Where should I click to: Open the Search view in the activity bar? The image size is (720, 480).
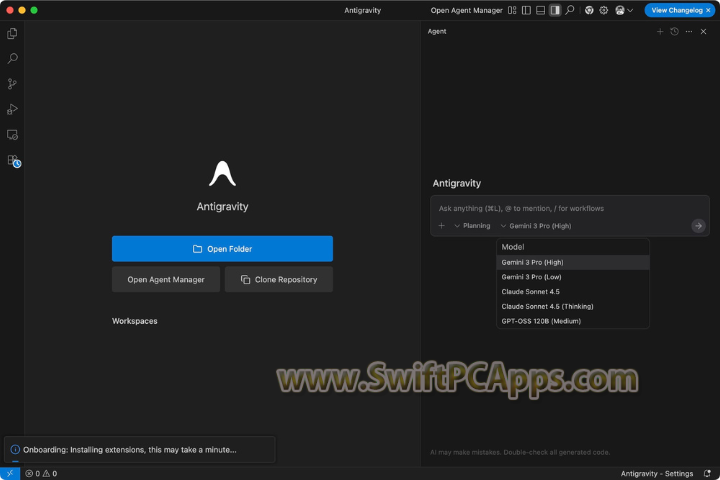(12, 58)
